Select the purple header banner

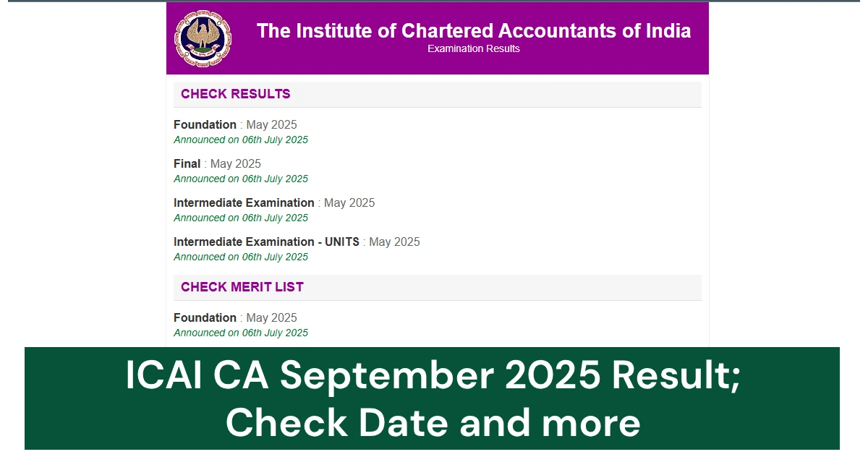(x=438, y=38)
